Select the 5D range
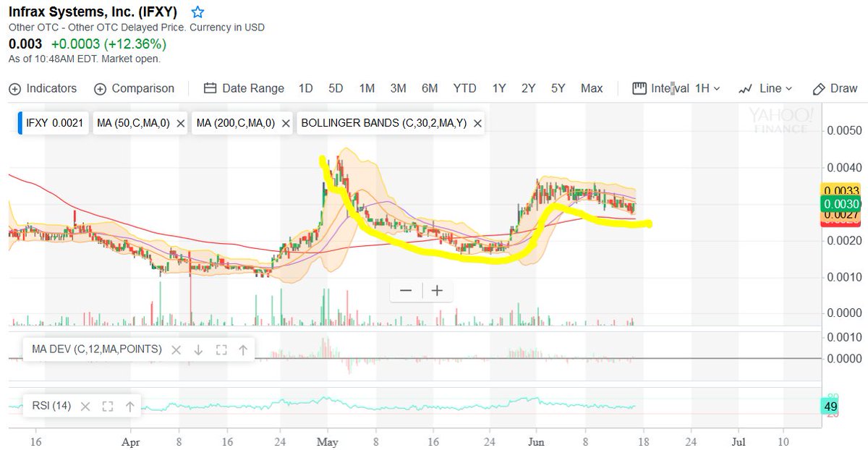 [x=336, y=88]
